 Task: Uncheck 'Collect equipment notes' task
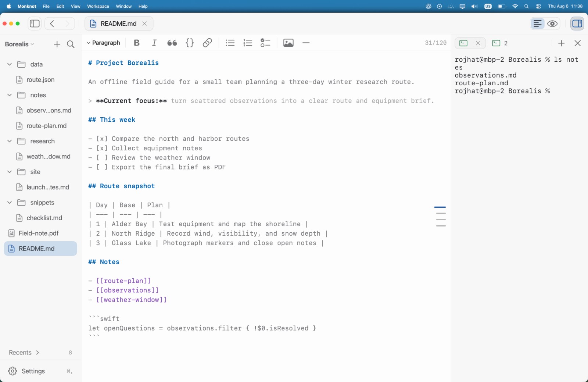coord(102,148)
